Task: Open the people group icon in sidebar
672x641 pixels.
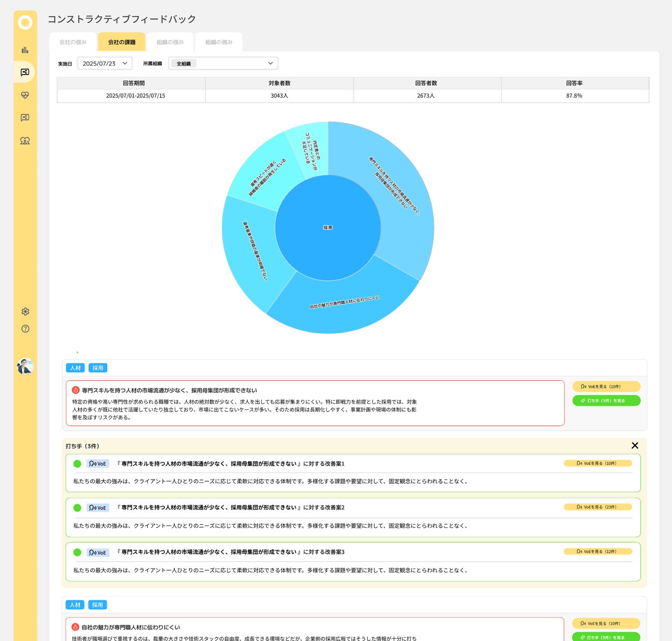Action: pos(25,141)
